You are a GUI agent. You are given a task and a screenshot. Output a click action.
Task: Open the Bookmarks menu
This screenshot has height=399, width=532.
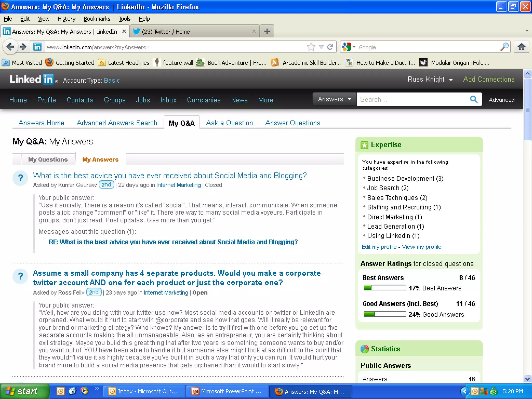pos(97,19)
